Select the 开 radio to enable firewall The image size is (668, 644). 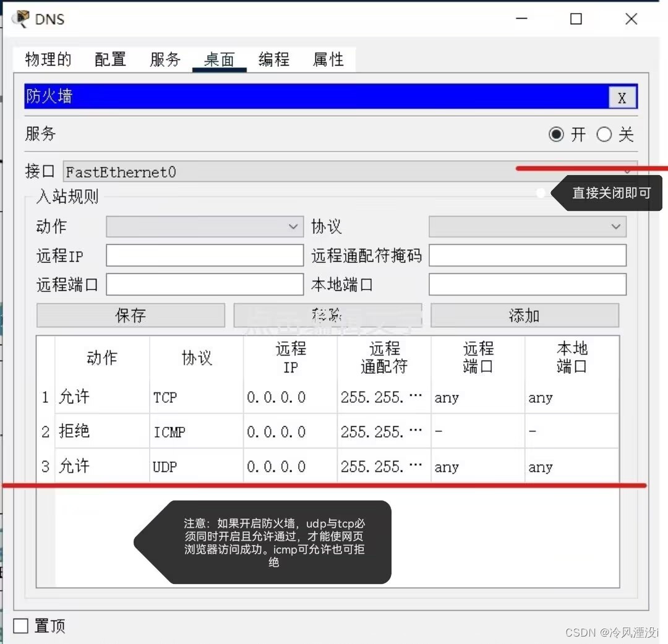point(556,134)
